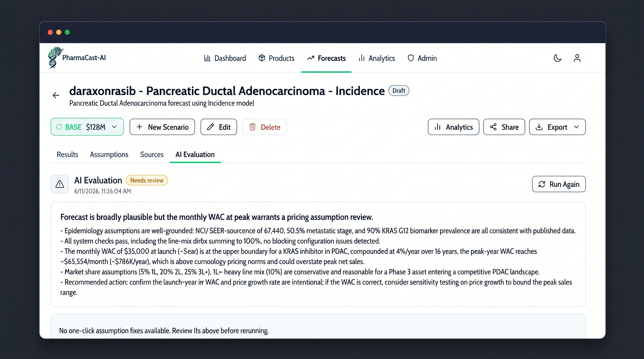Screen dimensions: 644x359
Task: Click the Market share assumptions bullet
Action: tap(300, 272)
